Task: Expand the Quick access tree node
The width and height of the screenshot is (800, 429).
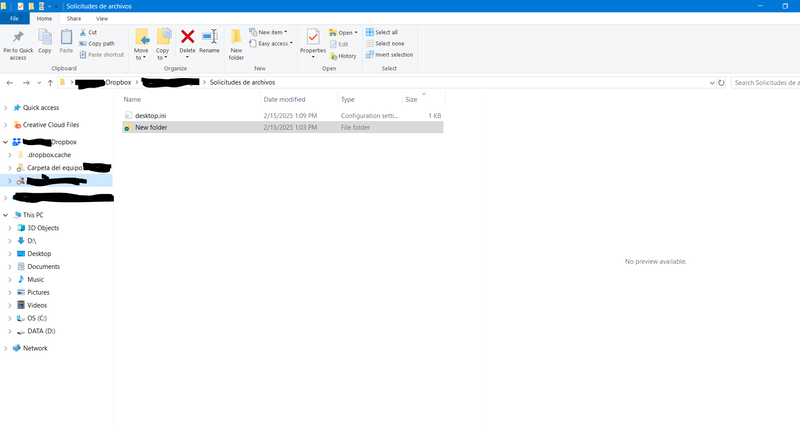Action: point(6,108)
